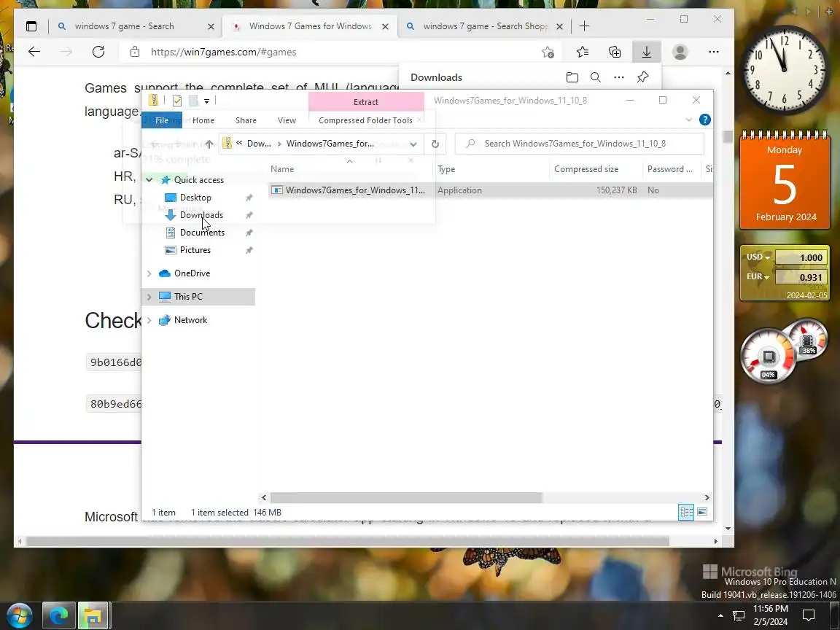Click network icon in system tray
This screenshot has width=840, height=630.
[x=739, y=615]
